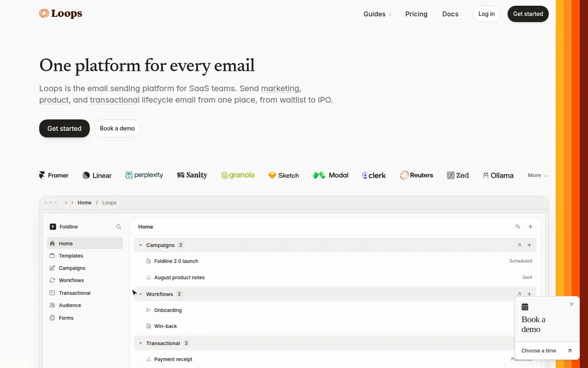The width and height of the screenshot is (588, 368).
Task: Select Workflows in the sidebar
Action: (85, 280)
